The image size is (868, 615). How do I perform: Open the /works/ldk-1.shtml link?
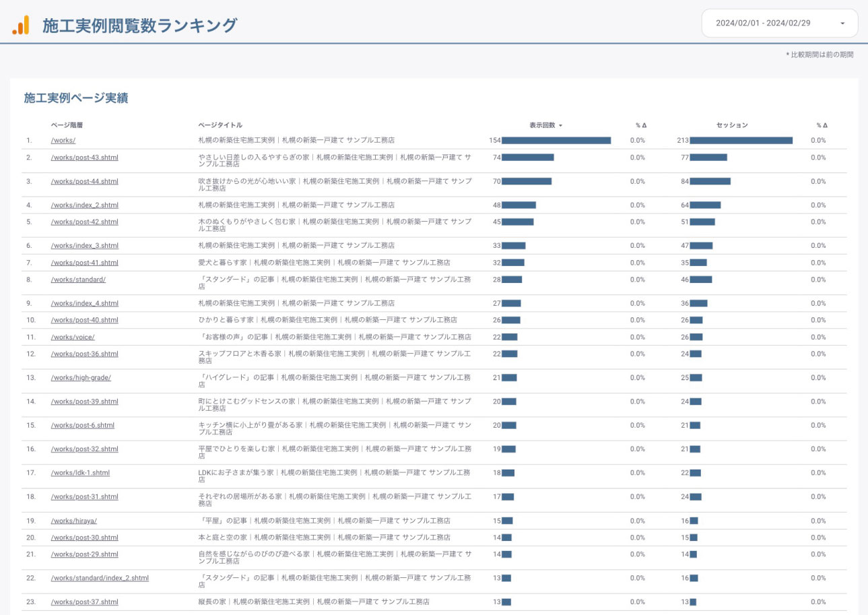click(x=80, y=473)
